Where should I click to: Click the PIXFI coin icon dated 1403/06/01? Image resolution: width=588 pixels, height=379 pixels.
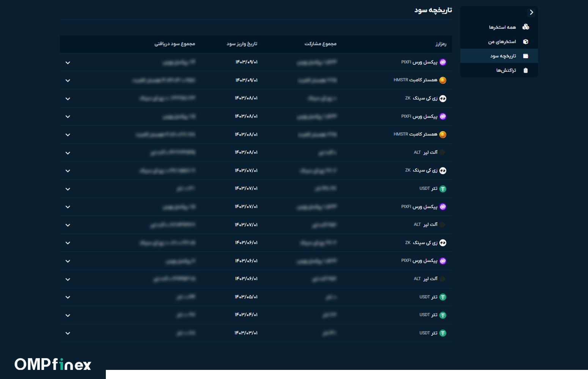click(x=443, y=261)
